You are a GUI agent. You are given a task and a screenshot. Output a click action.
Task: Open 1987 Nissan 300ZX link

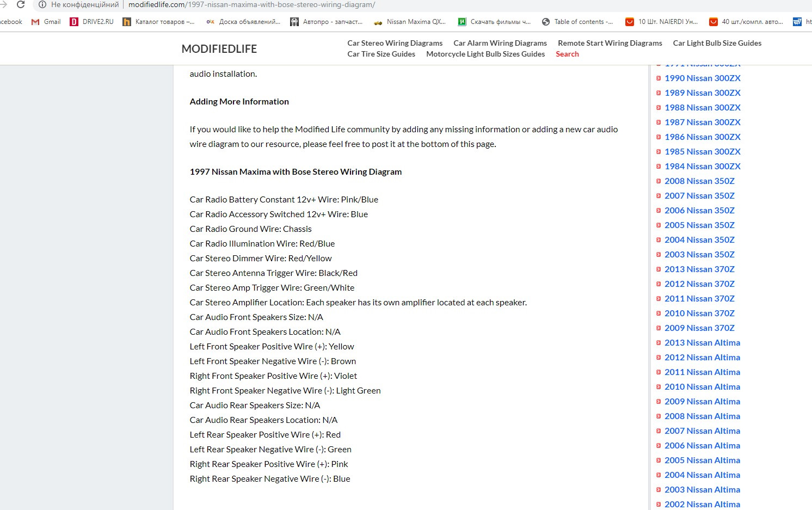pos(703,122)
